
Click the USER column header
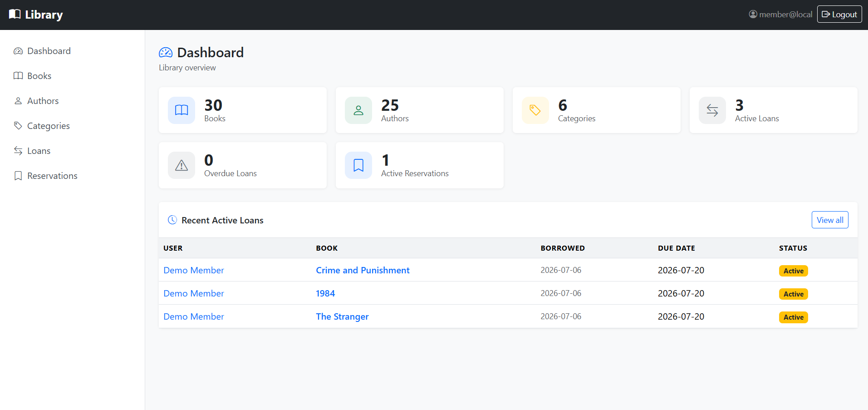(173, 248)
